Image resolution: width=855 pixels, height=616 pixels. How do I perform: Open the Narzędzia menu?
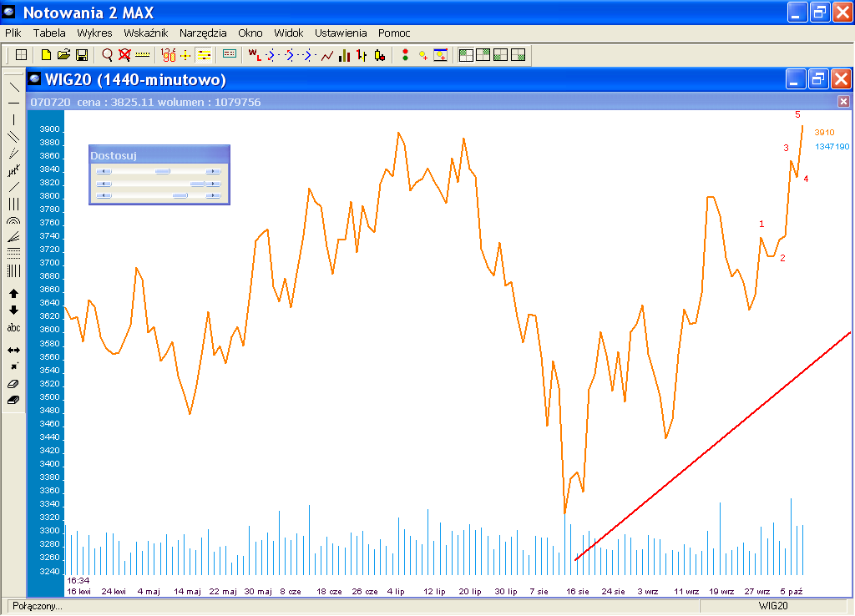(203, 33)
